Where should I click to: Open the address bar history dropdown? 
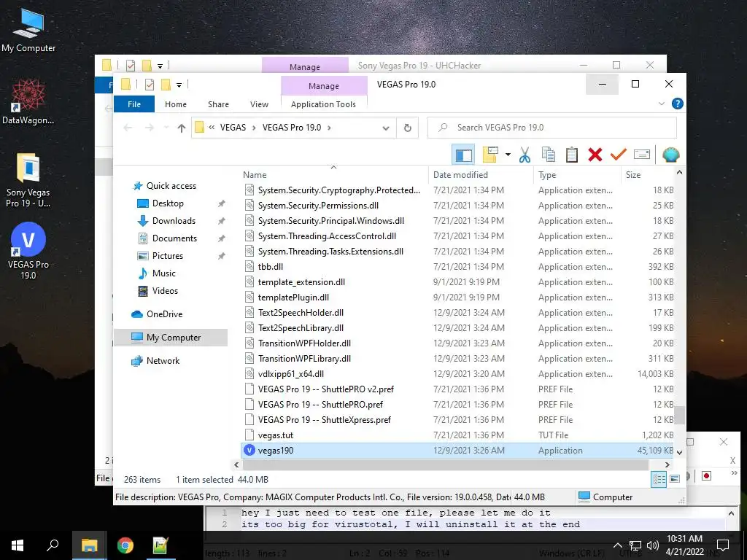[386, 128]
